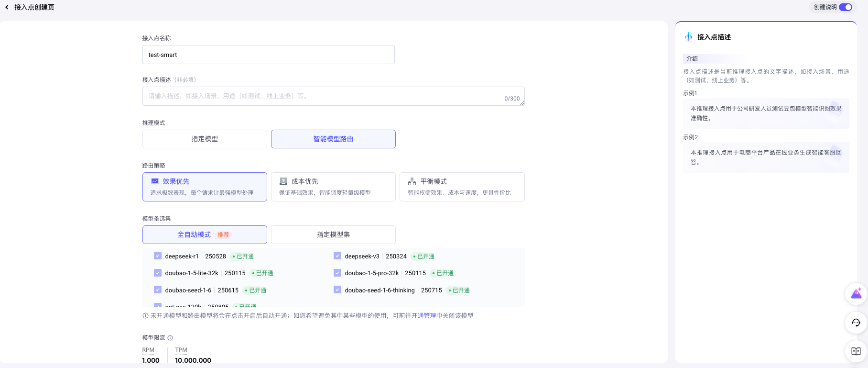Switch to 指定模型 inference mode

coord(205,139)
